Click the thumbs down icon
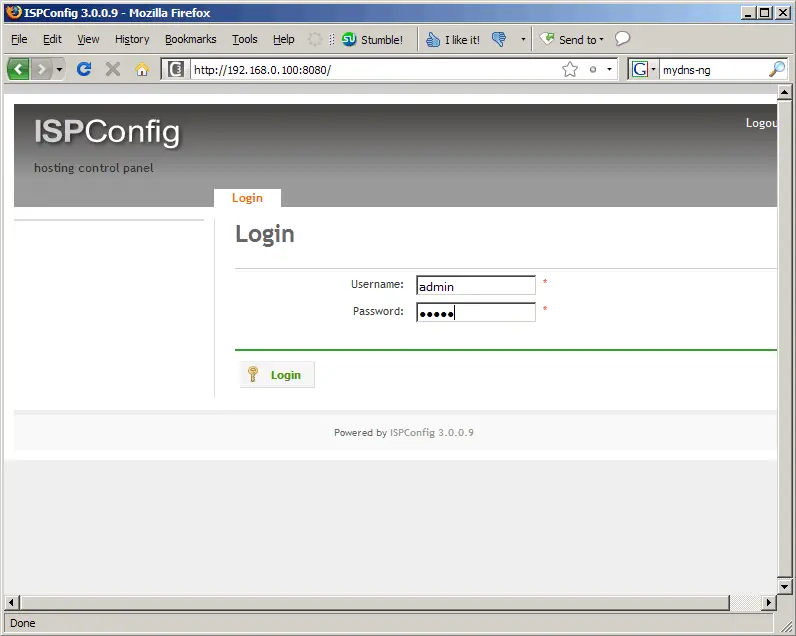 click(499, 39)
